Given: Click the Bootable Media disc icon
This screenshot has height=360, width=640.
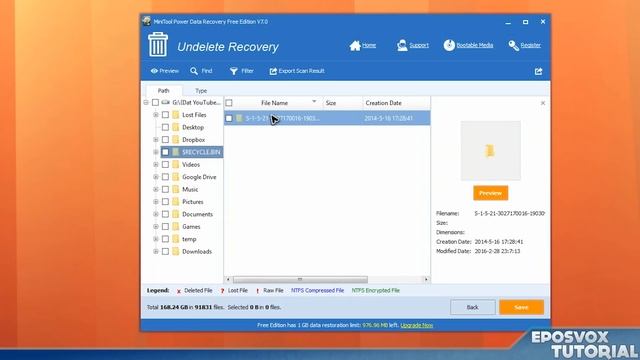Looking at the screenshot, I should point(449,45).
